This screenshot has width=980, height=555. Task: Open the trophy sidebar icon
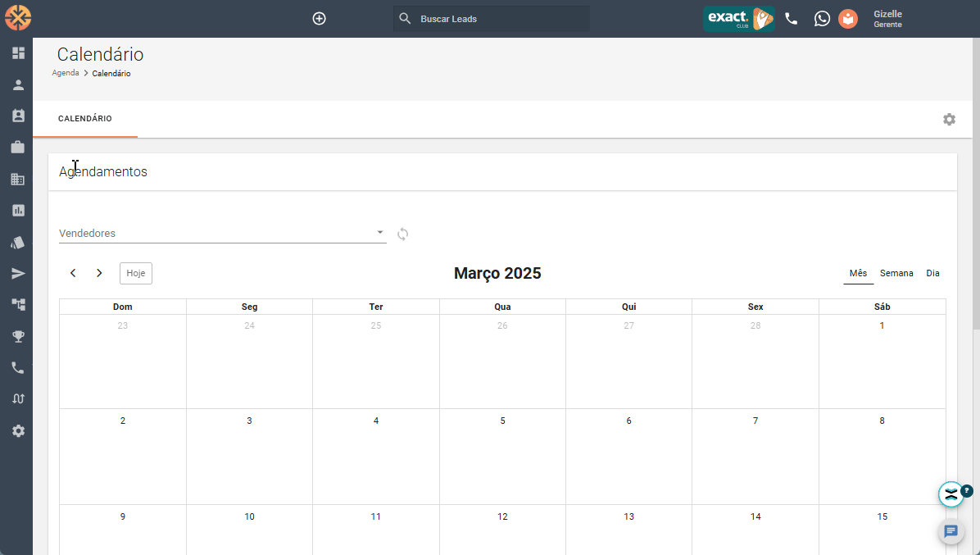tap(18, 336)
